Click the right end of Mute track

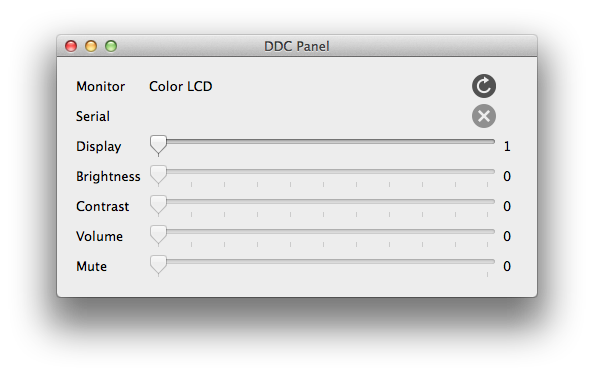point(491,261)
